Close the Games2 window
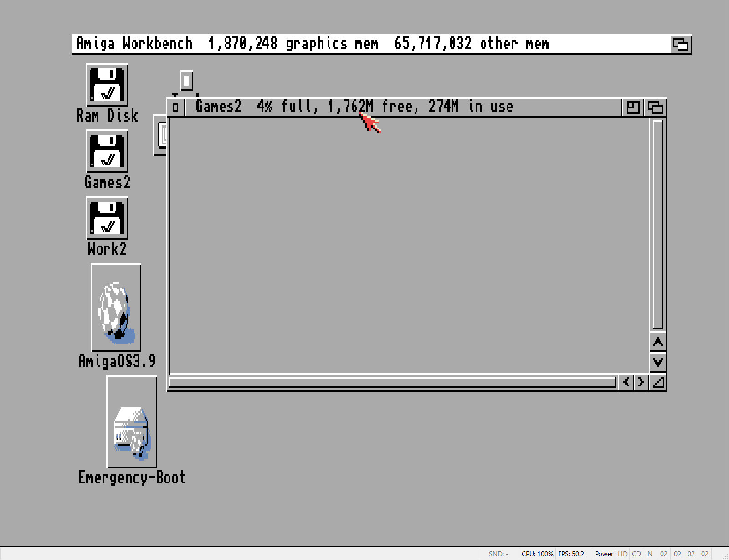 point(176,108)
